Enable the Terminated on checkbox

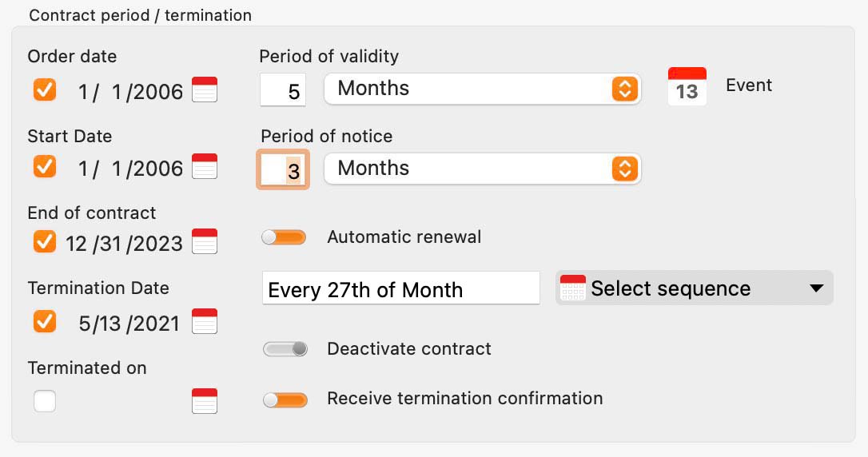point(44,401)
